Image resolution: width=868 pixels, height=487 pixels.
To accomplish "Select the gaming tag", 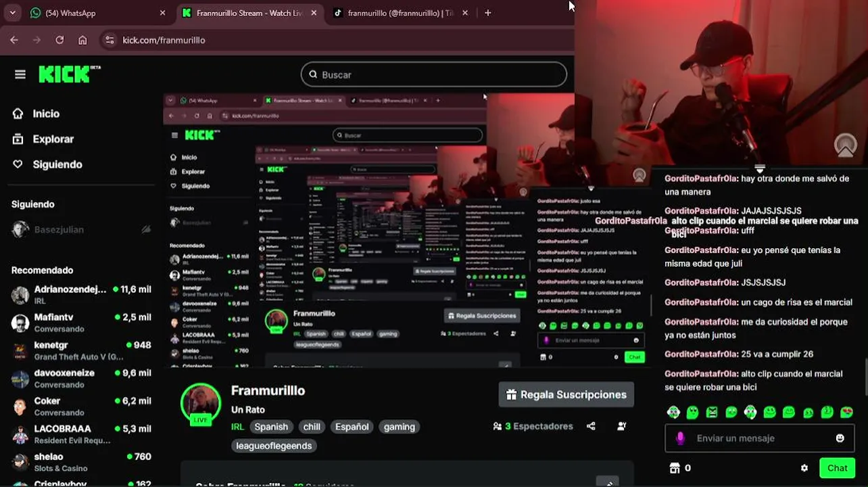I will [400, 427].
